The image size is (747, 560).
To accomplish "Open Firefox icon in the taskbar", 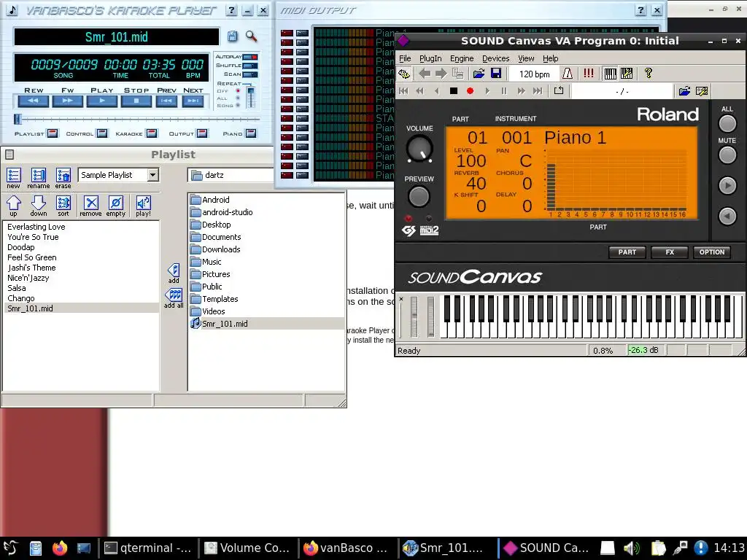I will 60,548.
